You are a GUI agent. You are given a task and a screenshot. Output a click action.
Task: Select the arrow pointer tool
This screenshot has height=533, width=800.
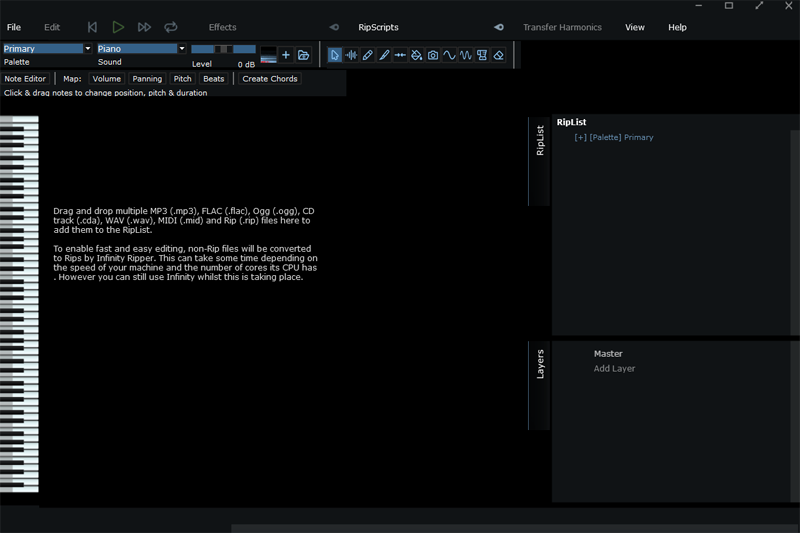(x=335, y=55)
